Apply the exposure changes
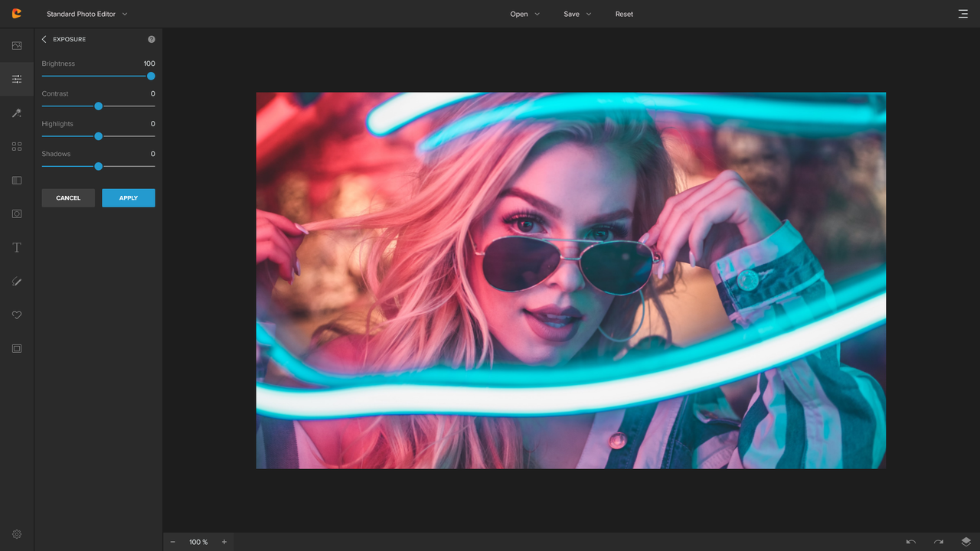980x551 pixels. 129,198
